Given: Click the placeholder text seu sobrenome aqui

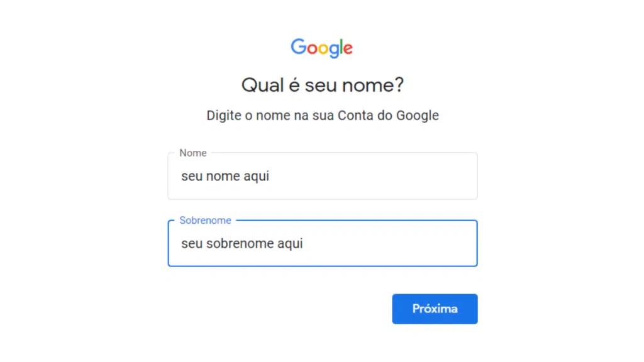Looking at the screenshot, I should pyautogui.click(x=241, y=244).
